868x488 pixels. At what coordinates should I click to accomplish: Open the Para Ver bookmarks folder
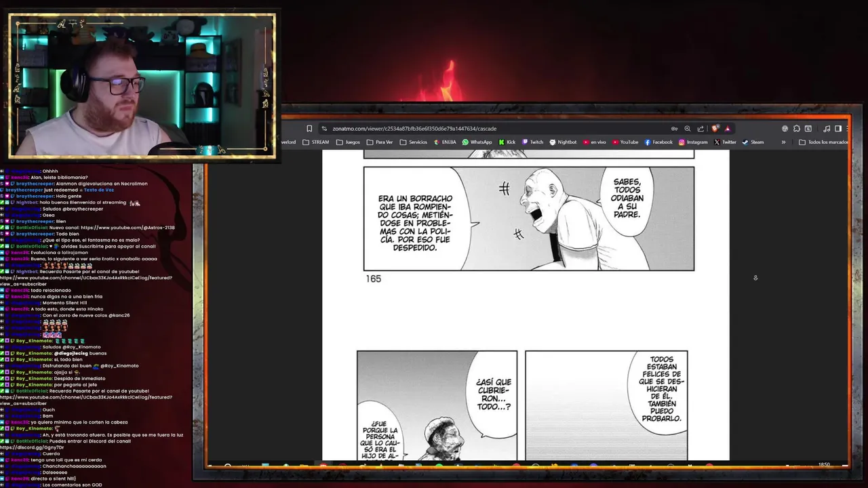coord(380,142)
